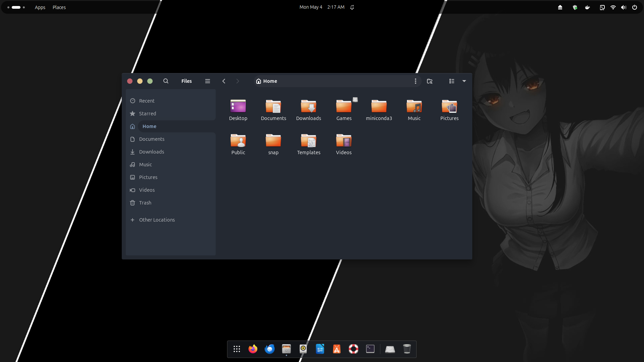Viewport: 644px width, 362px height.
Task: Click the Wi-Fi status icon
Action: pyautogui.click(x=613, y=7)
